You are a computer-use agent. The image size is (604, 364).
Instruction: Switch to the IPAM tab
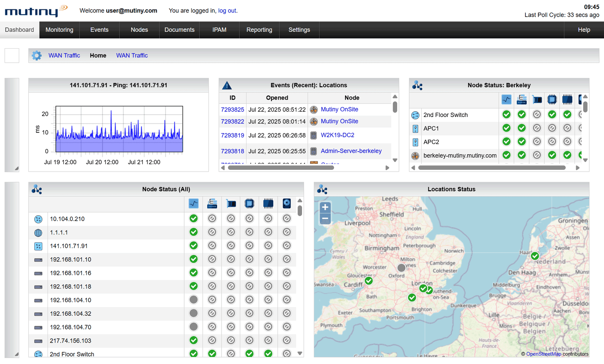click(x=219, y=30)
